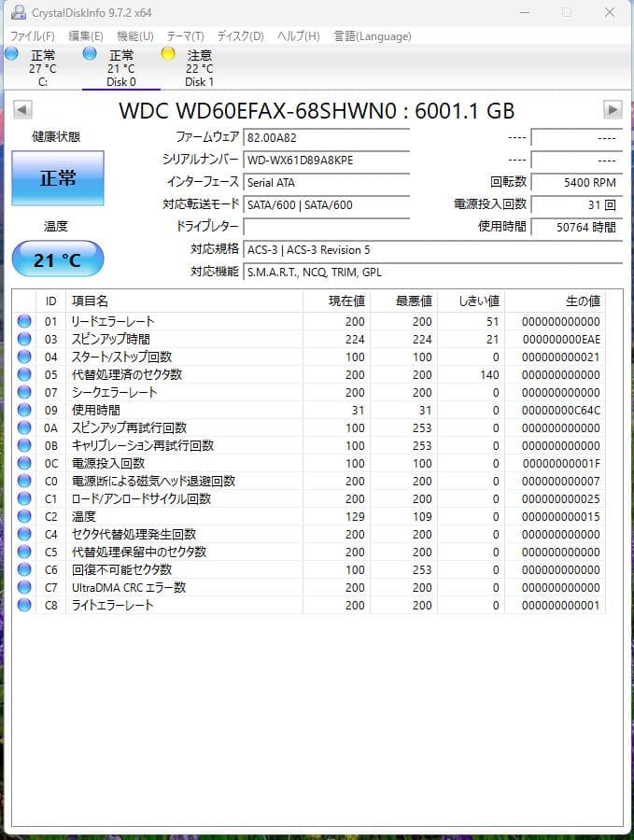634x840 pixels.
Task: Click blue status orb for drive C:
Action: [x=12, y=53]
